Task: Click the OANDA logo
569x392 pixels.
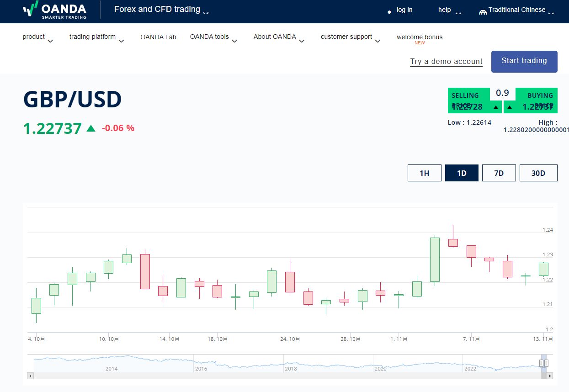Action: click(x=54, y=11)
